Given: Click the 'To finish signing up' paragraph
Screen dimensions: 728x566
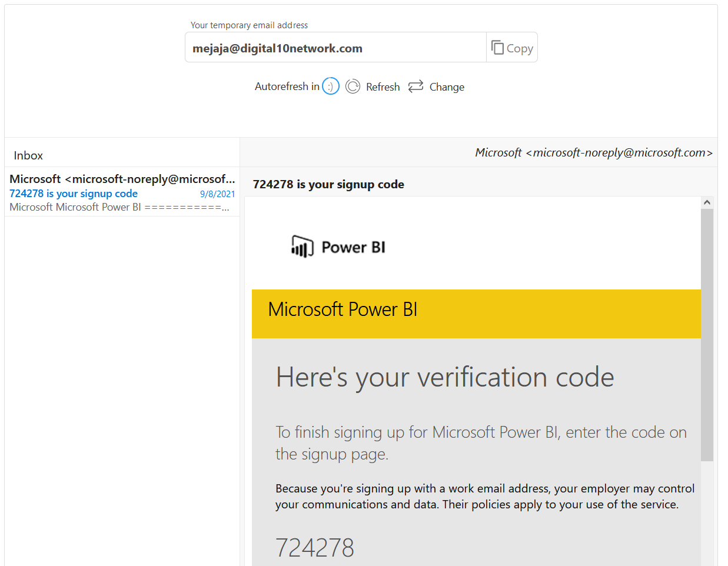Looking at the screenshot, I should pos(481,443).
